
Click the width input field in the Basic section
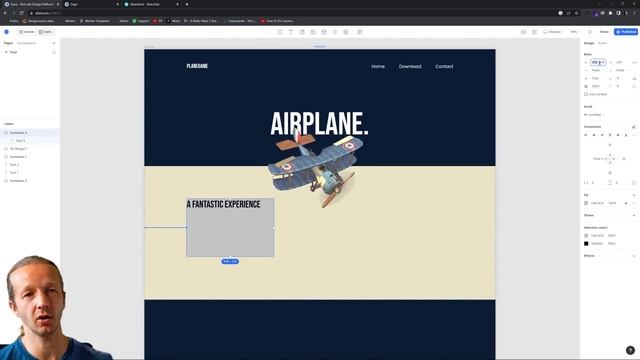pos(598,62)
